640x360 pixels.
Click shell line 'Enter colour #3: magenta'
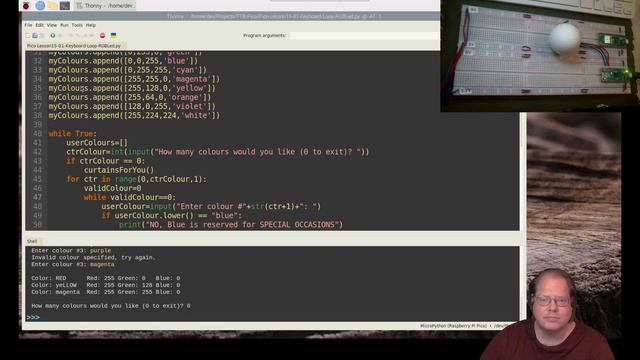tap(73, 264)
